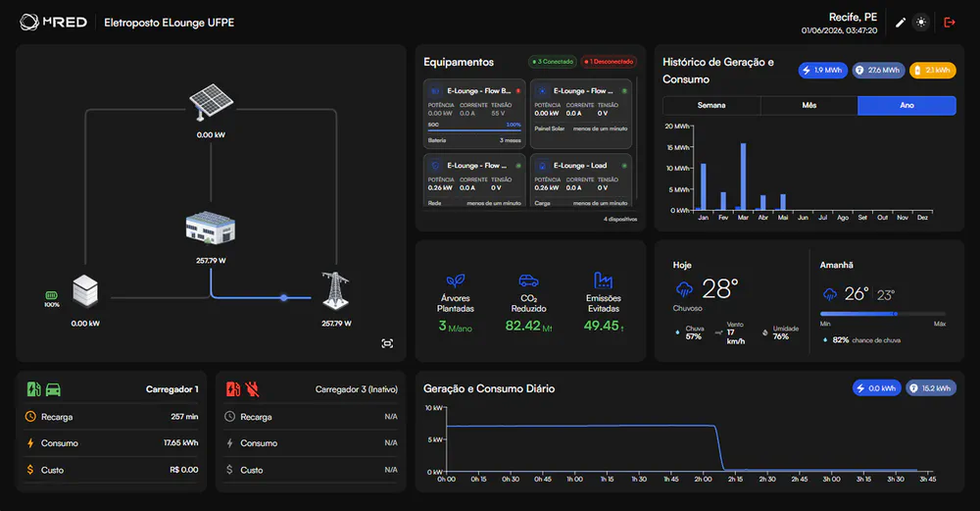The width and height of the screenshot is (980, 511).
Task: Open the E-Lounge - Flow B... battery card title
Action: pos(479,90)
